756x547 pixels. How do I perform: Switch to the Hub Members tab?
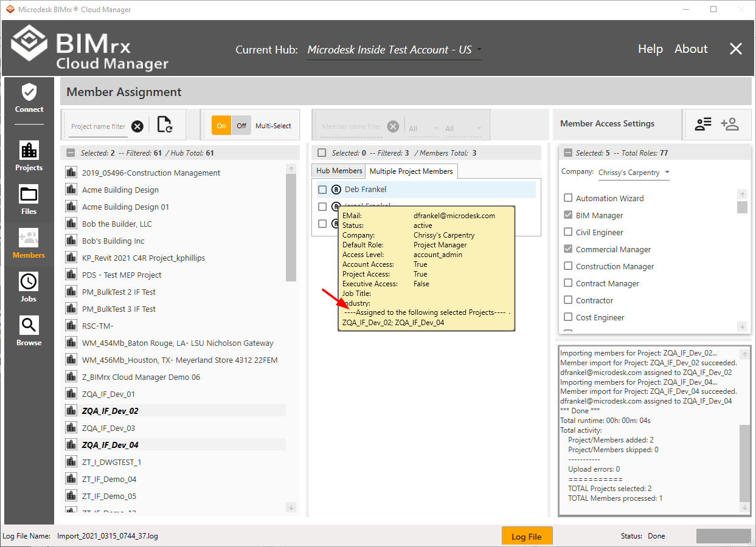pos(339,171)
